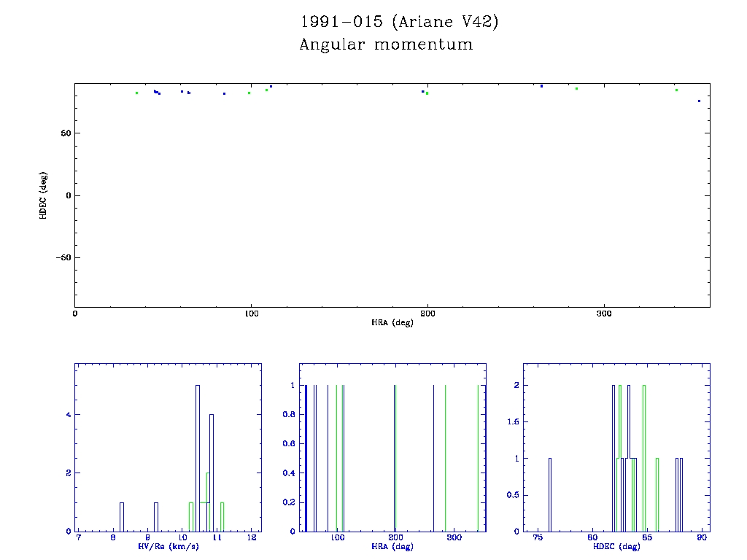Click the "0.2" tick label in the HRA histogram

pyautogui.click(x=289, y=502)
